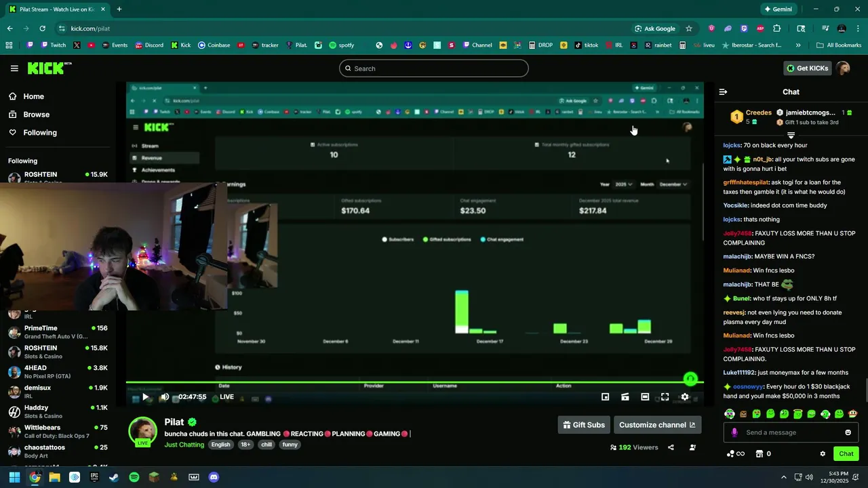Open Following in the sidebar
The height and width of the screenshot is (488, 868).
click(x=33, y=133)
